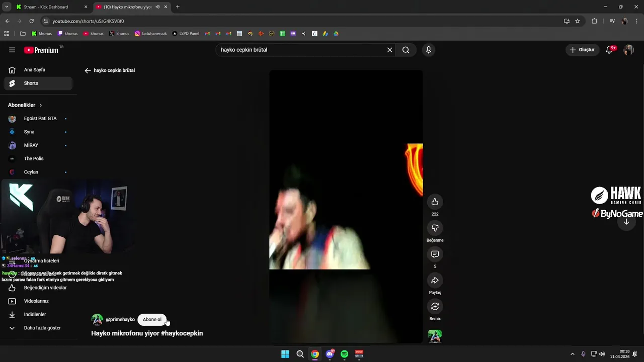
Task: Open the X khonus bookmark
Action: coord(119,34)
